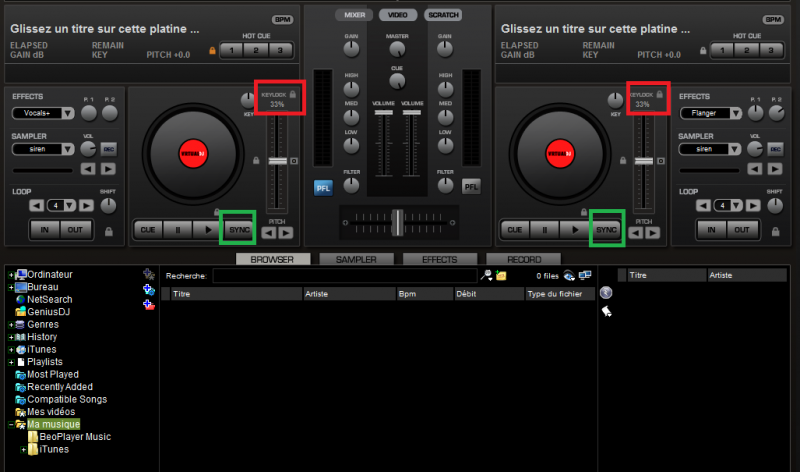This screenshot has width=800, height=472.
Task: Click the Recherche search field
Action: (x=344, y=276)
